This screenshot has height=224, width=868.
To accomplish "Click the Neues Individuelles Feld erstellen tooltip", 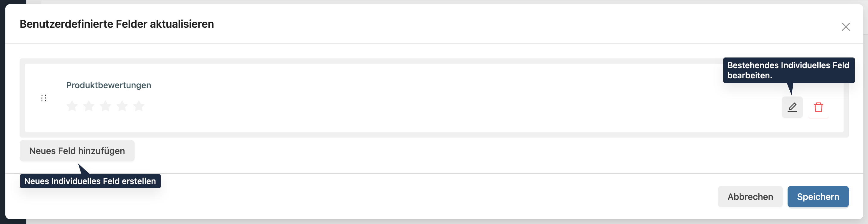I will (x=90, y=181).
